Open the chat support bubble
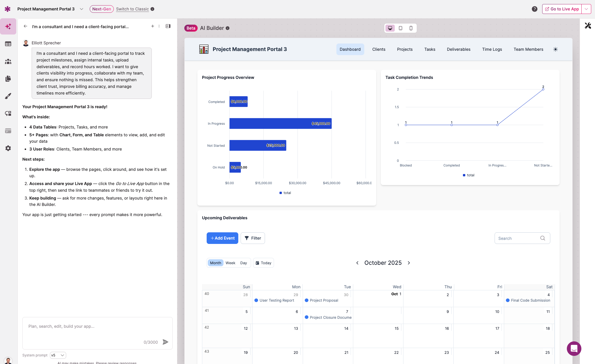 point(574,348)
